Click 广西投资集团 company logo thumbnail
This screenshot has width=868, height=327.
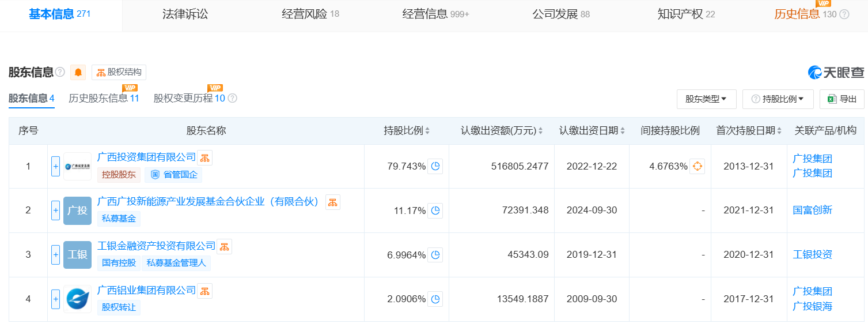pyautogui.click(x=78, y=167)
